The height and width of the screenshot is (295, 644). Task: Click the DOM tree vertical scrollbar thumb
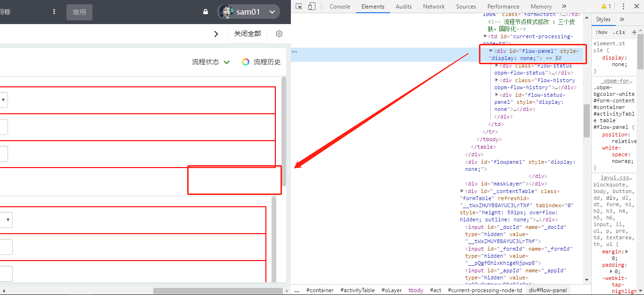[x=586, y=120]
